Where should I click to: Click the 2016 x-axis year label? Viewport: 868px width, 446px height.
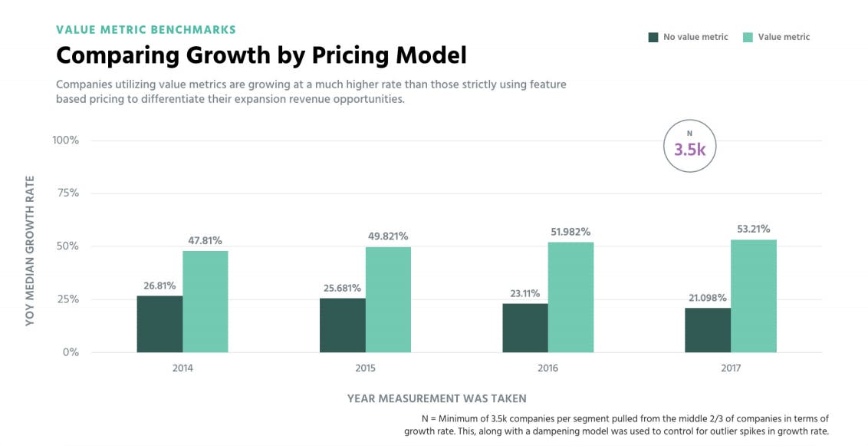548,368
